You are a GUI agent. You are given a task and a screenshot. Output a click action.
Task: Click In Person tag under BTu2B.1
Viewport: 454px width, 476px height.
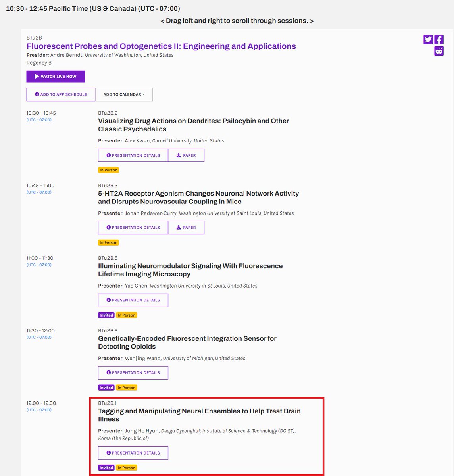click(x=127, y=468)
